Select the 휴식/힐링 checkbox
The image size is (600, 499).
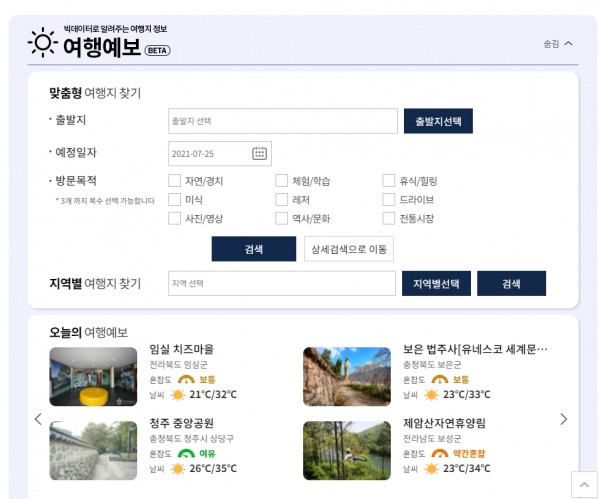[x=389, y=181]
